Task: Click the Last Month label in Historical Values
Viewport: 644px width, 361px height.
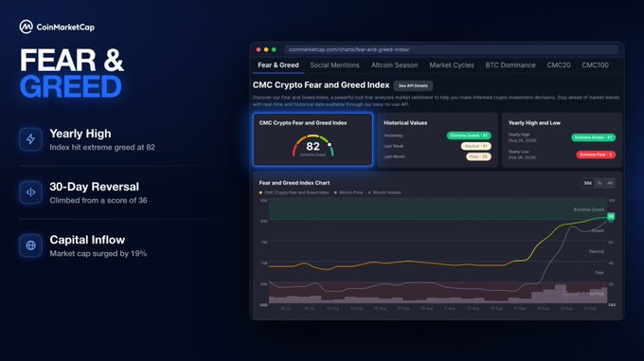Action: click(x=394, y=156)
